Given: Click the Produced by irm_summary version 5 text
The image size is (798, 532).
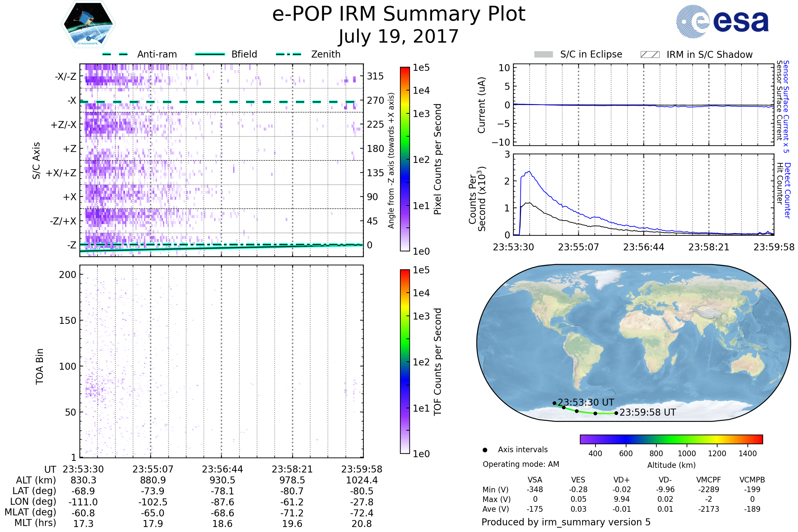Looking at the screenshot, I should tap(566, 522).
